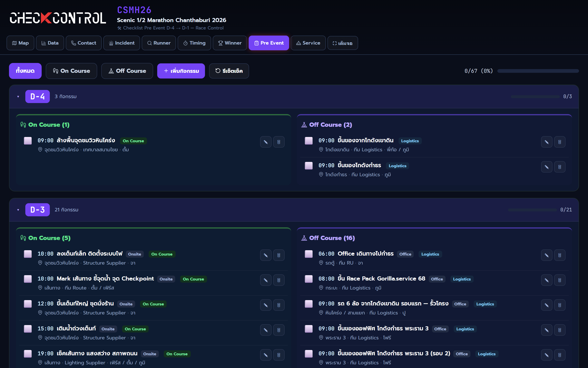
Task: Enter fullscreen with เต็มจอ
Action: [343, 43]
